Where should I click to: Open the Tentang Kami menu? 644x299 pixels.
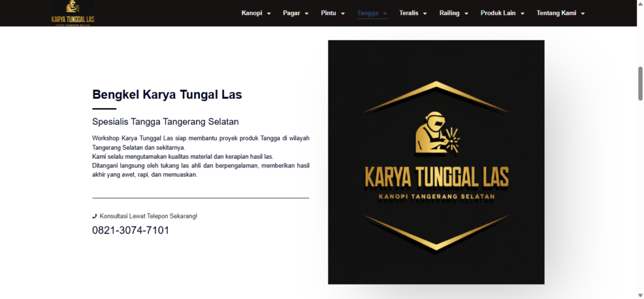click(556, 13)
